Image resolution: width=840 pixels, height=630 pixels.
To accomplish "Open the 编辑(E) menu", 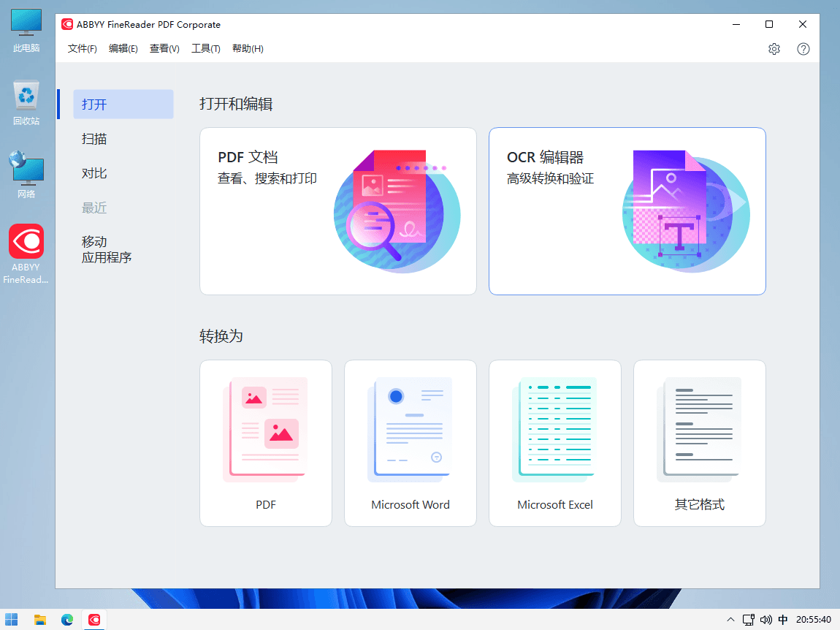I will pos(123,49).
